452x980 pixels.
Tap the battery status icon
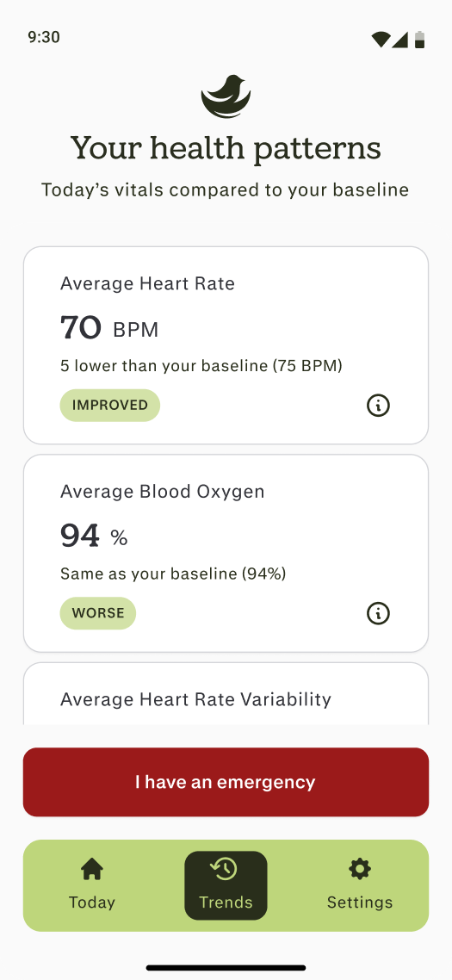(419, 40)
